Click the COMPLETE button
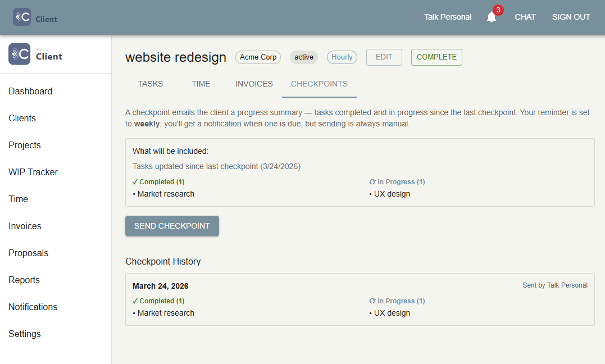 click(436, 57)
